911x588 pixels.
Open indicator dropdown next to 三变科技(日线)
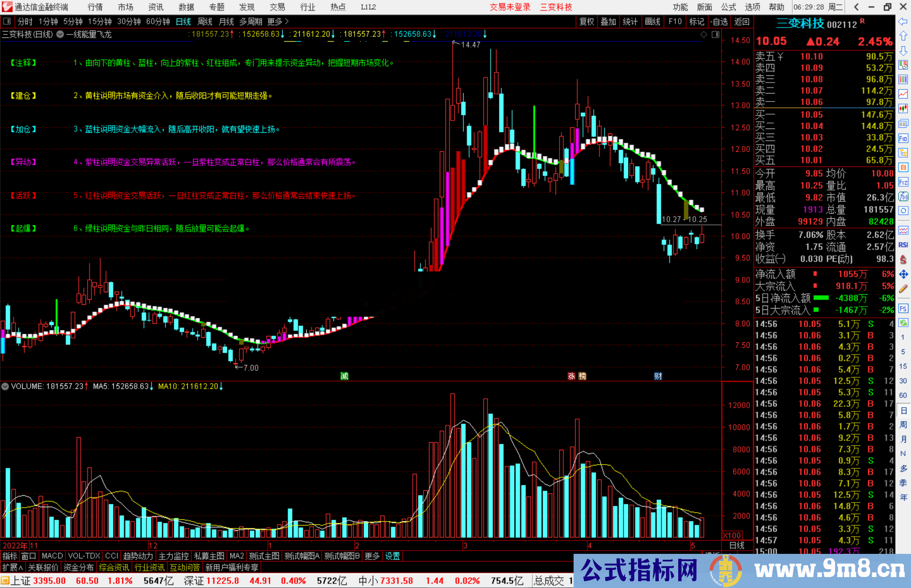pos(60,35)
